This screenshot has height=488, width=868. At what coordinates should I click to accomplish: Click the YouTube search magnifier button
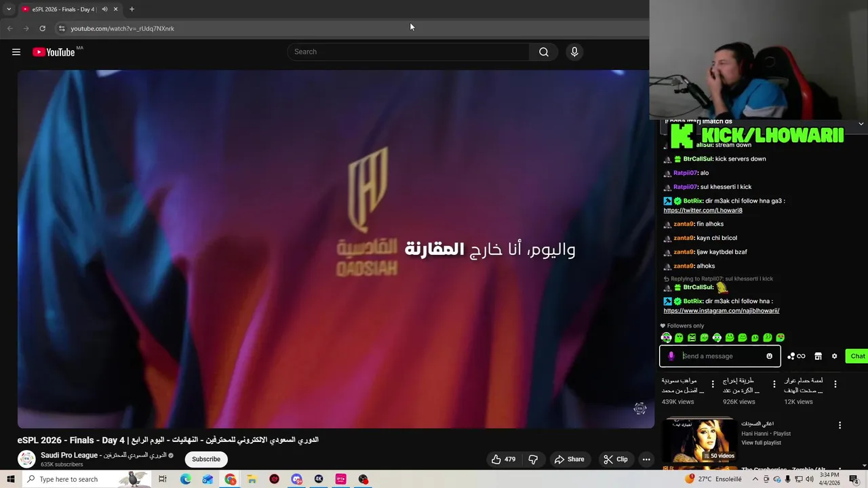coord(543,52)
